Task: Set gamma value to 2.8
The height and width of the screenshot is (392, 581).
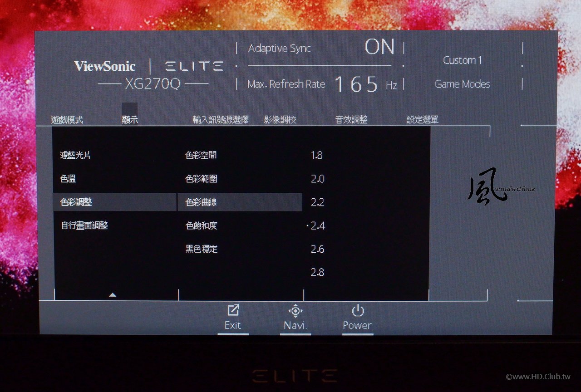Action: click(x=318, y=272)
